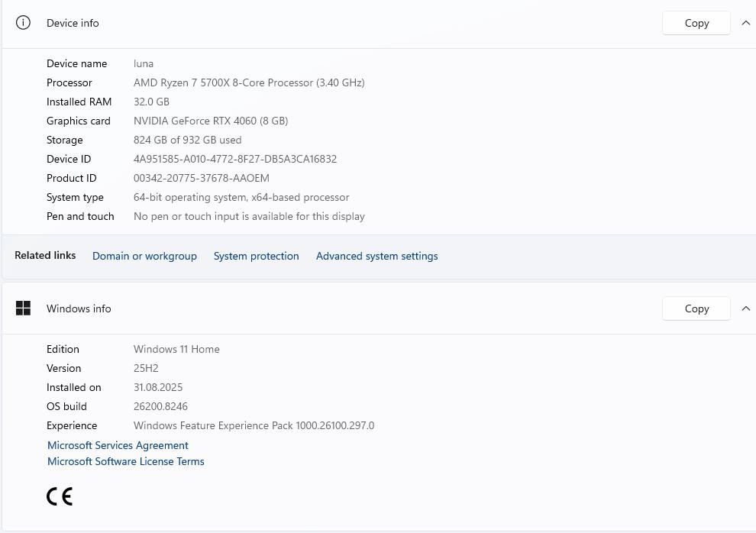Open Microsoft Services Agreement link
Viewport: 756px width, 533px height.
(118, 445)
